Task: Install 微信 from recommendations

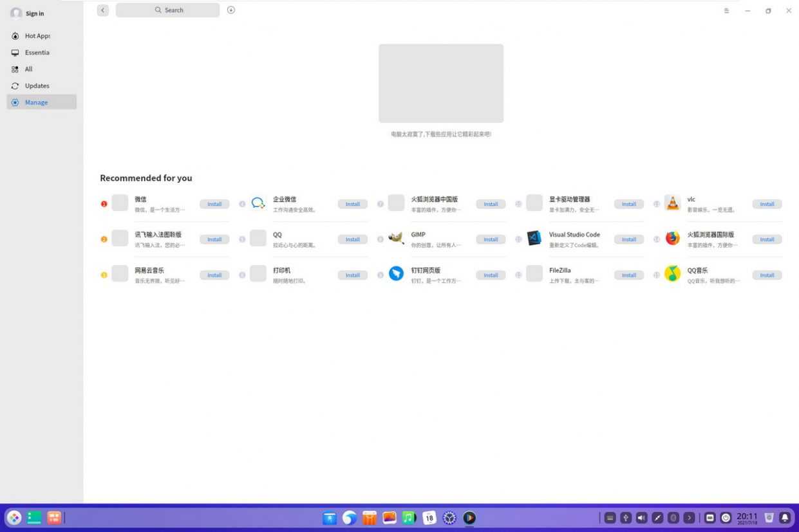Action: [x=214, y=204]
